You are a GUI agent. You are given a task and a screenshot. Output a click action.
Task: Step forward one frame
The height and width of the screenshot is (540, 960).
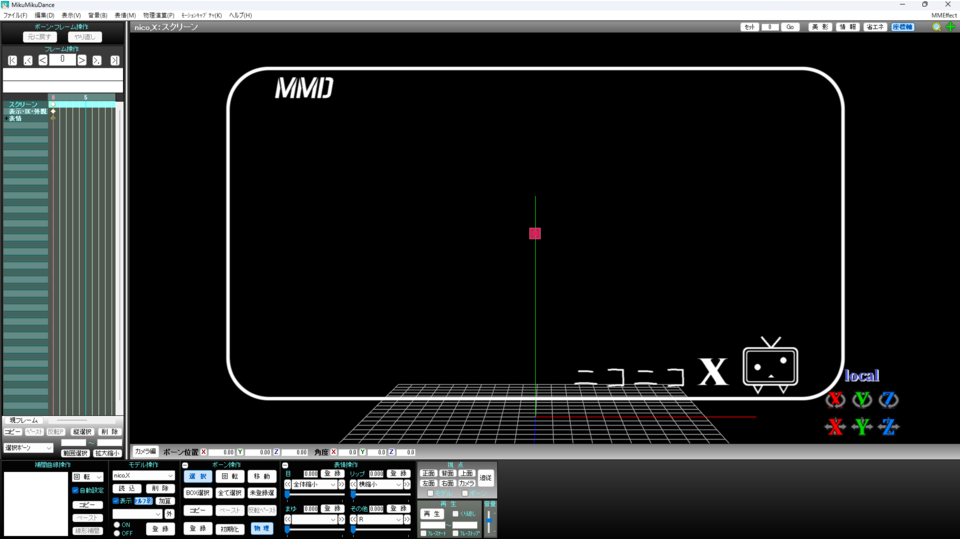coord(81,60)
